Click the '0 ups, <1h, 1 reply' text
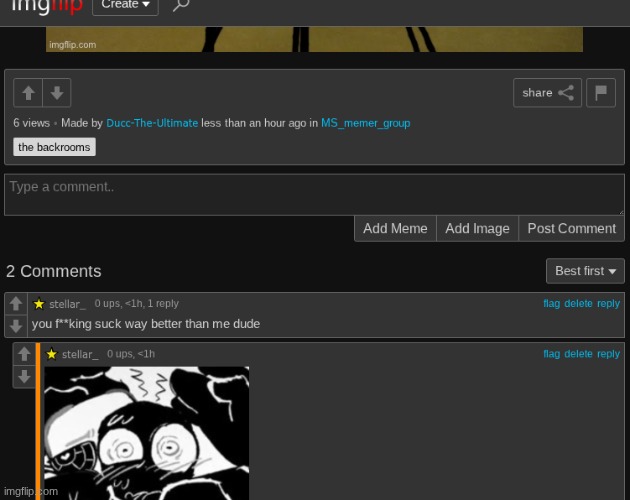The width and height of the screenshot is (630, 500). 137,303
